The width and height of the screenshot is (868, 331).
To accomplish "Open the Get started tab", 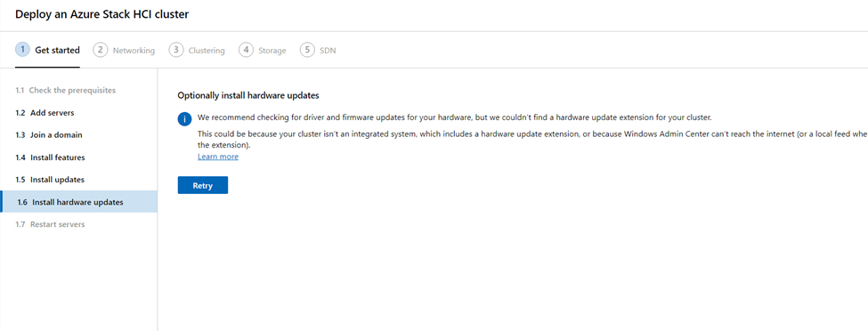I will 47,51.
